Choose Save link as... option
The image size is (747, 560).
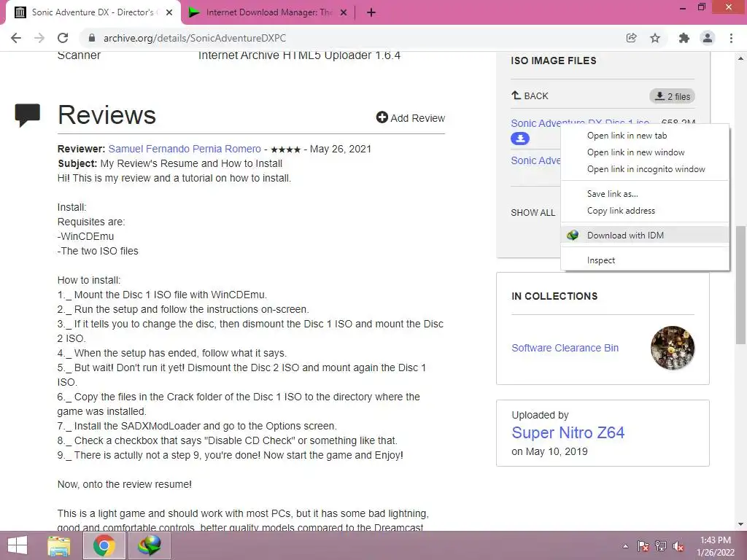pos(645,194)
